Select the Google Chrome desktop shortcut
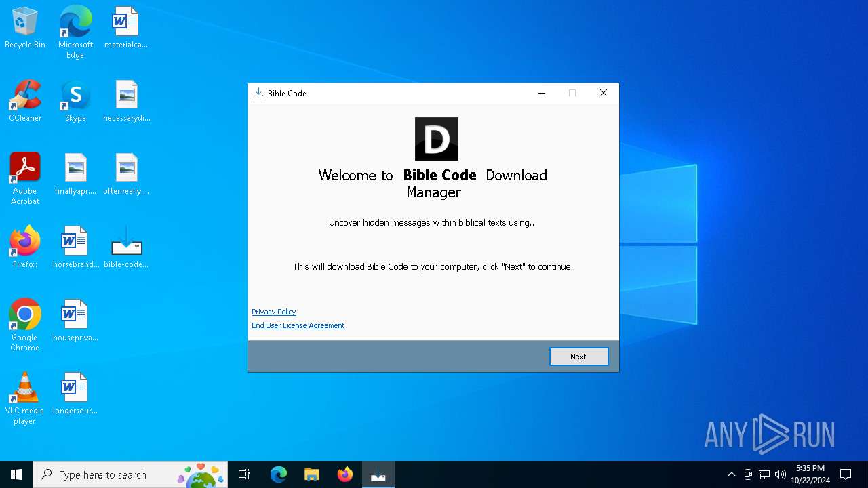 25,325
